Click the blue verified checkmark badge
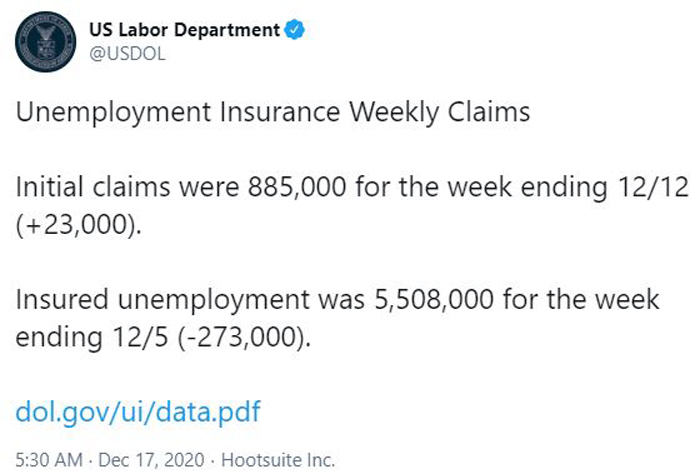This screenshot has height=474, width=700. [295, 30]
